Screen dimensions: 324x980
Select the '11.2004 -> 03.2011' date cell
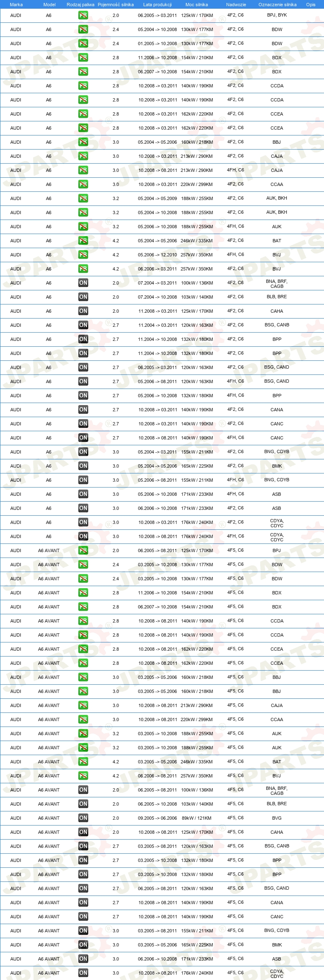point(157,325)
